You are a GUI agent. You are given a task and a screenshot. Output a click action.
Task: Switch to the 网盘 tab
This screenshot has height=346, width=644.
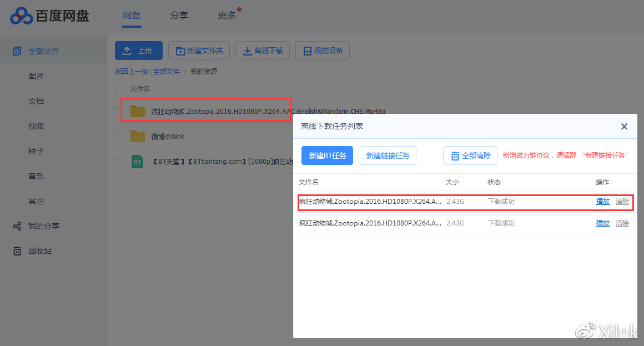132,15
